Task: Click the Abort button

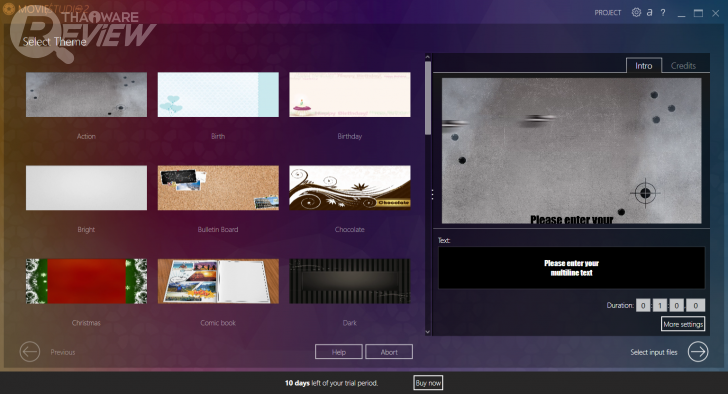Action: 389,352
